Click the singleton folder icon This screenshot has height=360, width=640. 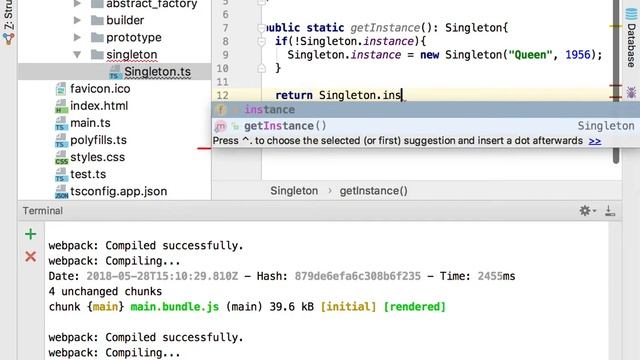[x=97, y=54]
